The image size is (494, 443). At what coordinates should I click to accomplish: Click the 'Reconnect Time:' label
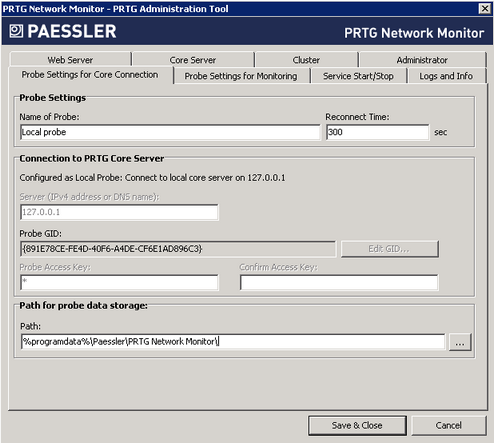pyautogui.click(x=357, y=117)
